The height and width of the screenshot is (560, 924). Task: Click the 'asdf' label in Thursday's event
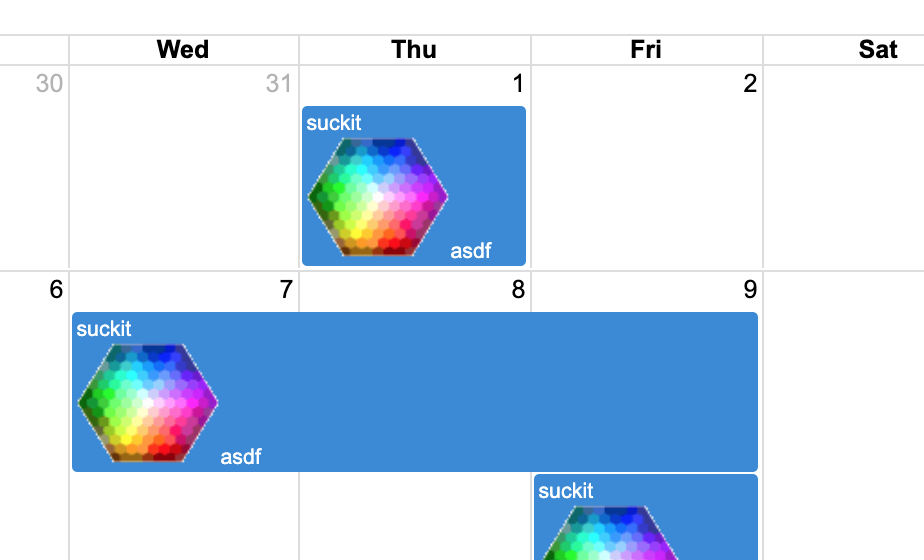[x=471, y=250]
